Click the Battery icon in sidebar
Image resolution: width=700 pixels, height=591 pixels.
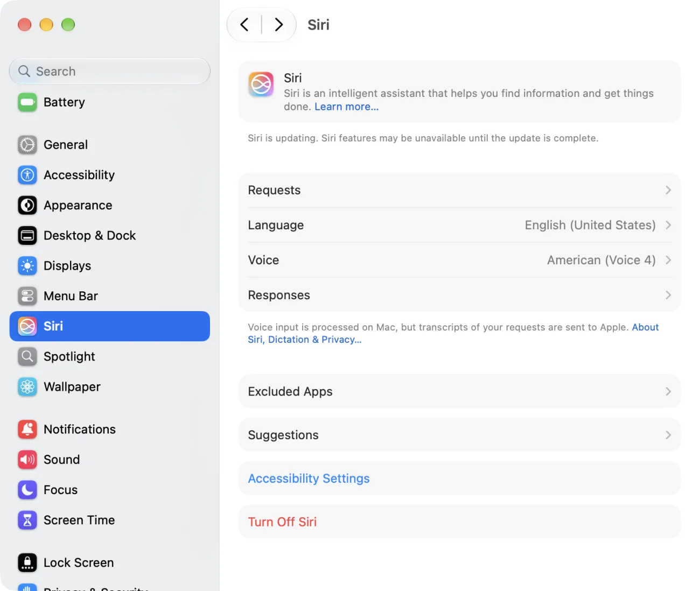click(x=27, y=102)
